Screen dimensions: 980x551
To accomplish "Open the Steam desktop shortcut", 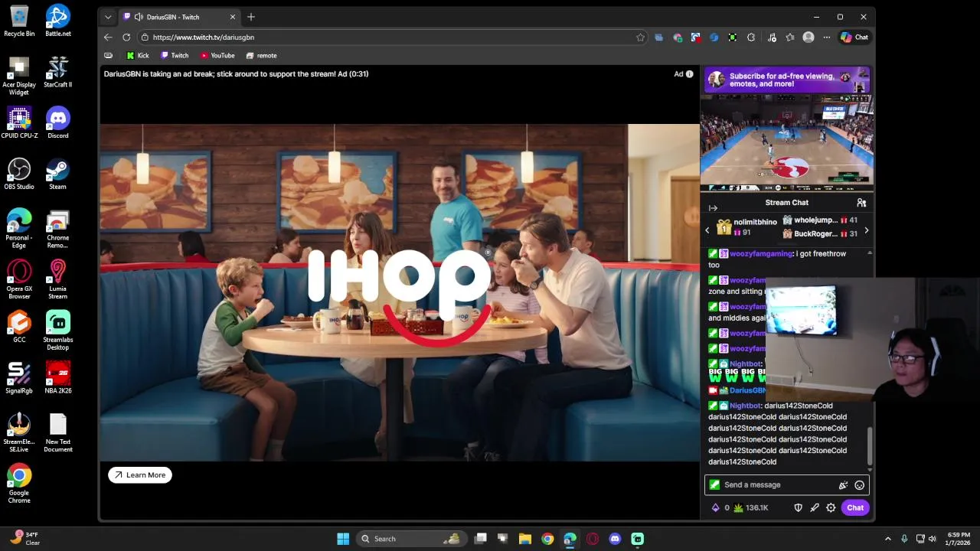I will pyautogui.click(x=57, y=174).
